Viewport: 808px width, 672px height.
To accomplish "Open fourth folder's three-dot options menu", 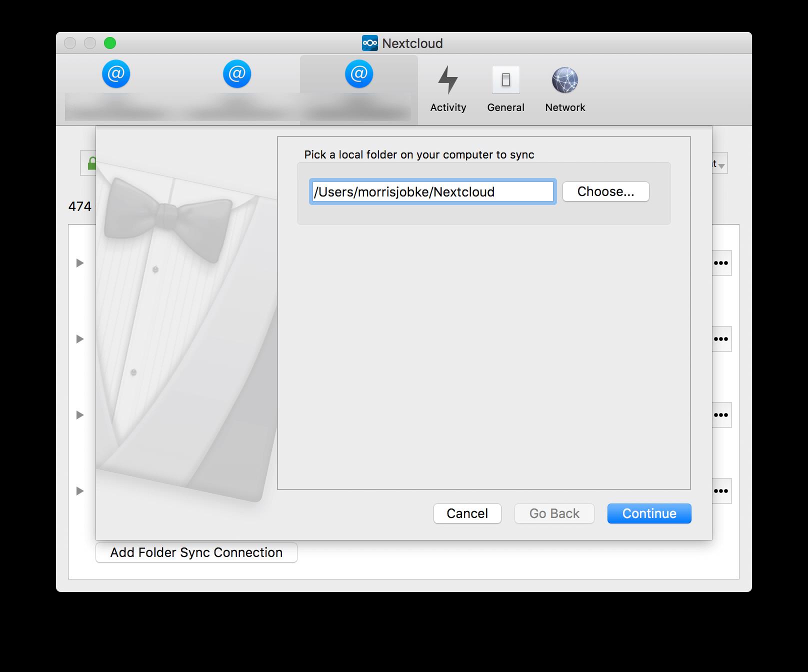I will (x=721, y=491).
